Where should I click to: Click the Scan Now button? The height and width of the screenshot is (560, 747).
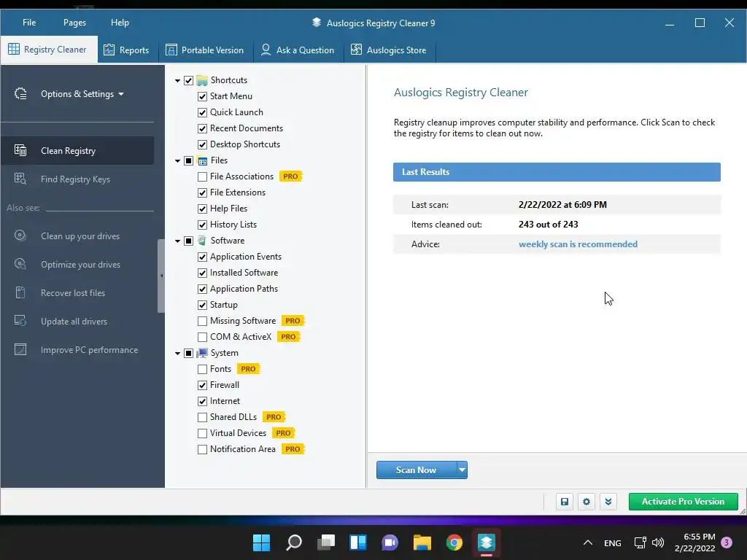coord(416,470)
